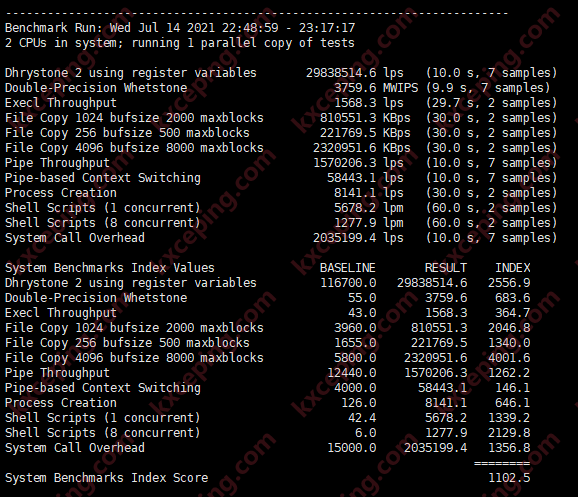Click File Copy 256 bufsize 221769.5 KBps

click(365, 133)
